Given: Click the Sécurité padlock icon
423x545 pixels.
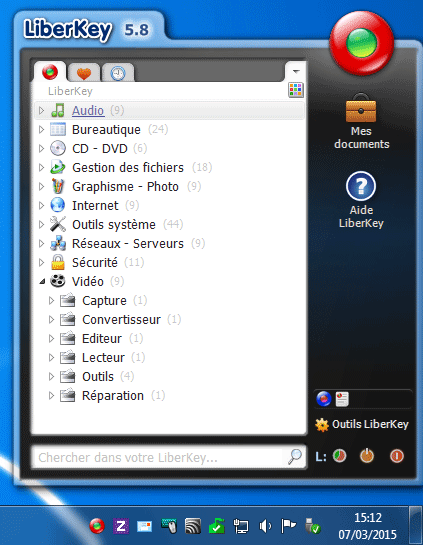Looking at the screenshot, I should (x=58, y=262).
